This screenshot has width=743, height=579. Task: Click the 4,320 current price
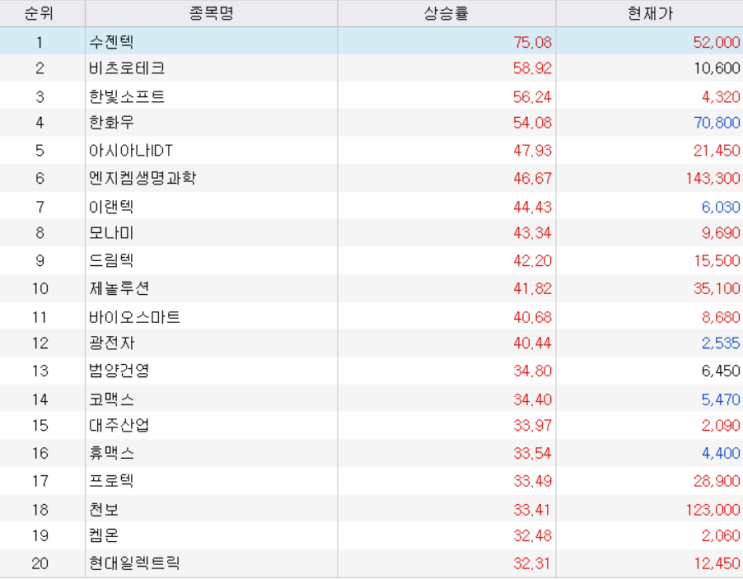[x=721, y=97]
